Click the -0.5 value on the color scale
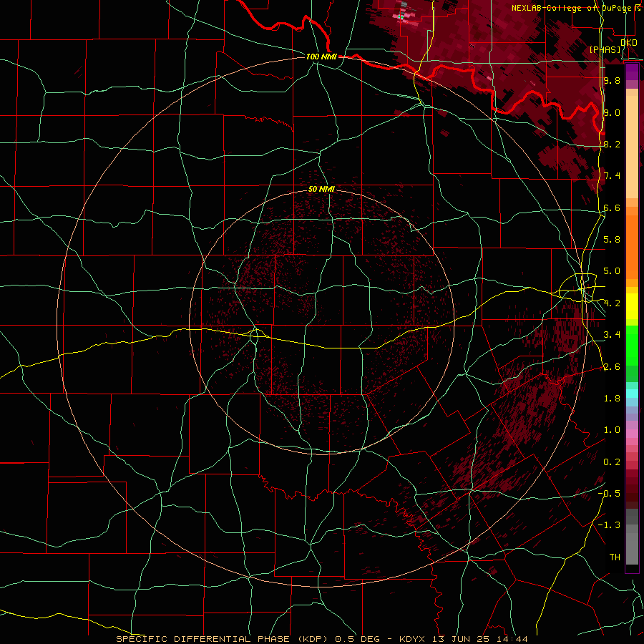This screenshot has height=644, width=644. (x=609, y=494)
